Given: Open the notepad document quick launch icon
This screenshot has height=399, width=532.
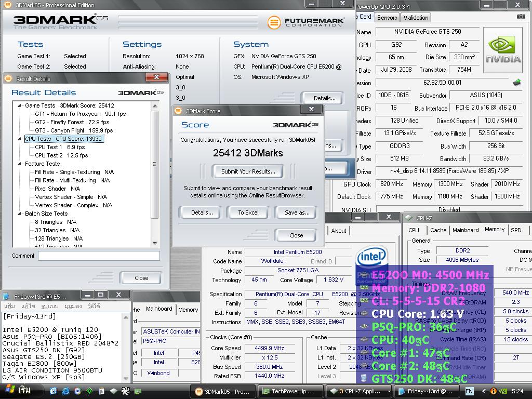Looking at the screenshot, I should tap(101, 391).
